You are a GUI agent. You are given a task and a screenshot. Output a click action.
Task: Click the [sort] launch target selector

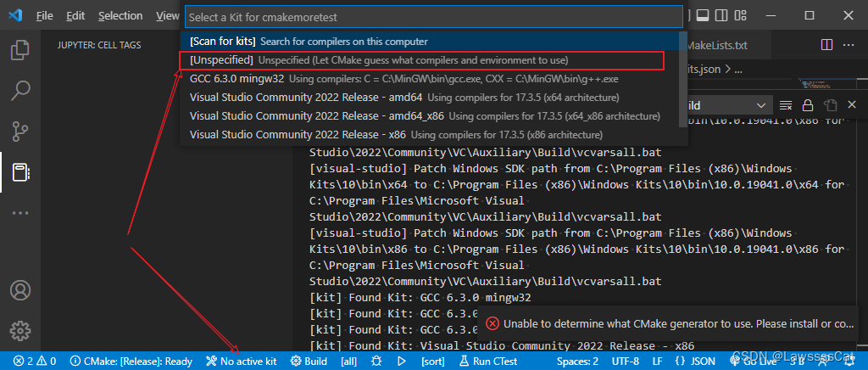tap(433, 362)
